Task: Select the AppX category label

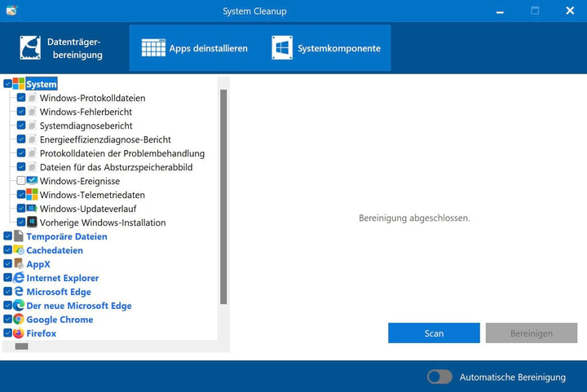Action: (x=38, y=264)
